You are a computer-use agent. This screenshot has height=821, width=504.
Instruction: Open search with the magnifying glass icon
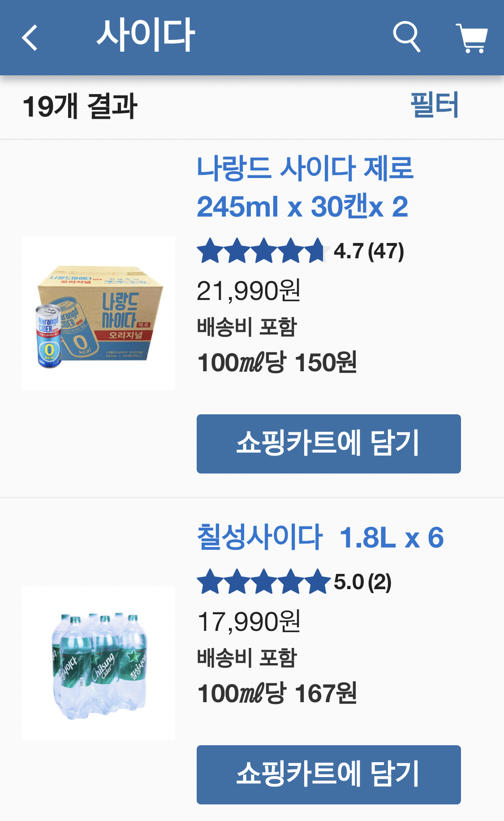click(406, 37)
